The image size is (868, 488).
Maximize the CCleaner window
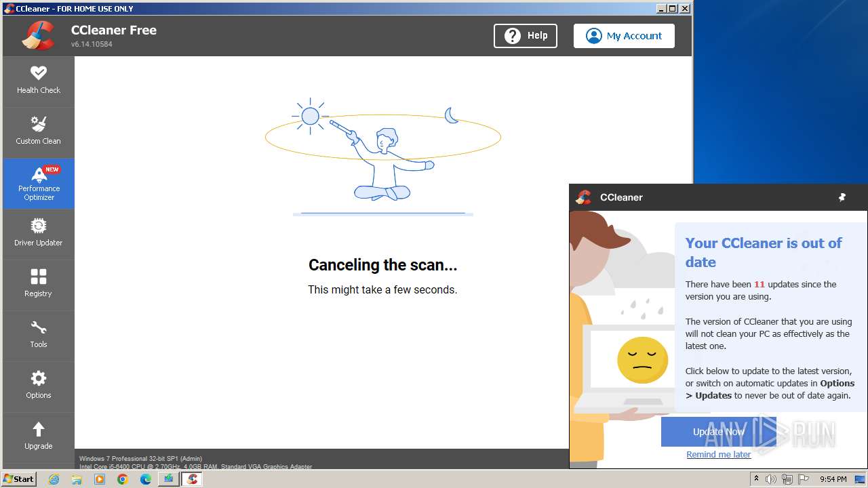672,8
